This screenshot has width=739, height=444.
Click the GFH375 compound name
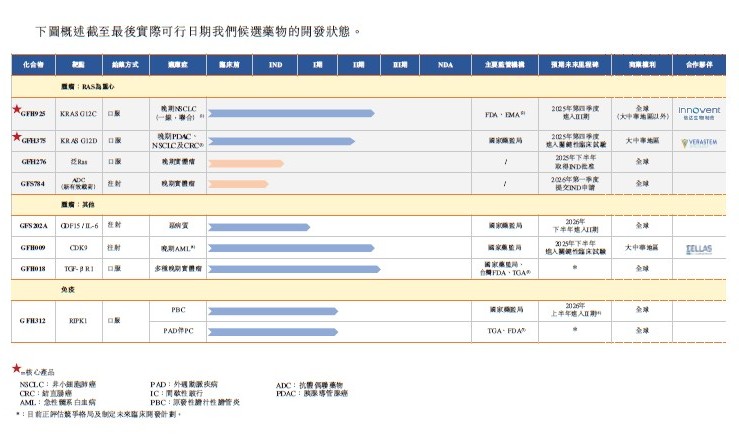click(x=33, y=140)
